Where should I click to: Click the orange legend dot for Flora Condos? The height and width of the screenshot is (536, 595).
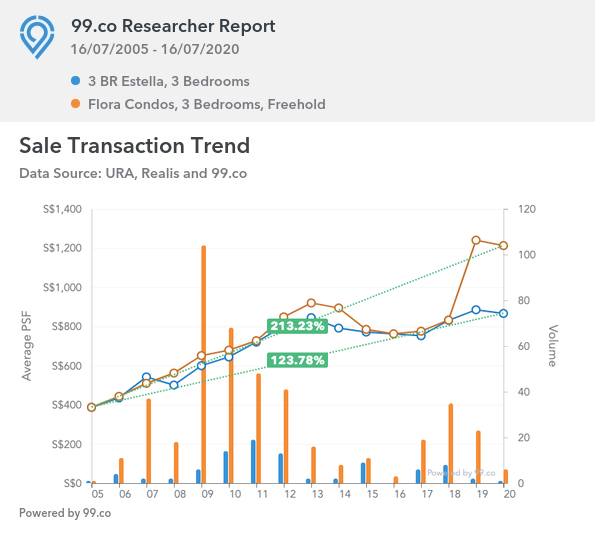(76, 104)
